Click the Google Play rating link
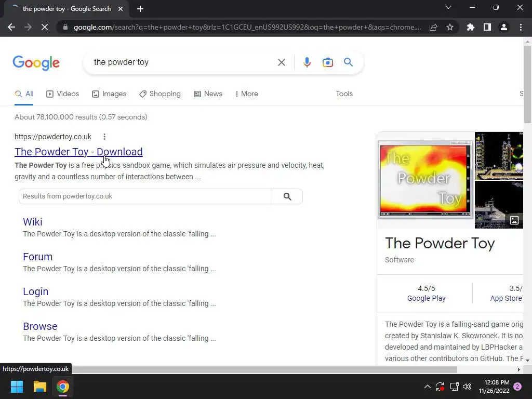The image size is (532, 399). pyautogui.click(x=426, y=298)
